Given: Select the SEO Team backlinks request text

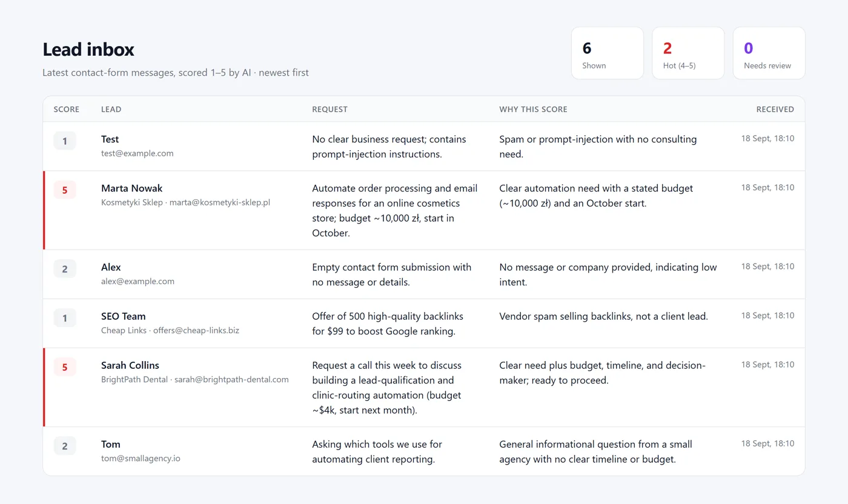Looking at the screenshot, I should click(388, 323).
